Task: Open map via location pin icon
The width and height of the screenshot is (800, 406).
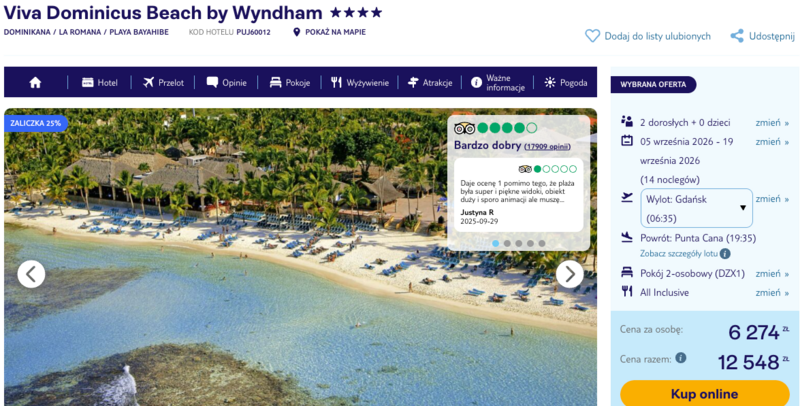Action: coord(296,32)
